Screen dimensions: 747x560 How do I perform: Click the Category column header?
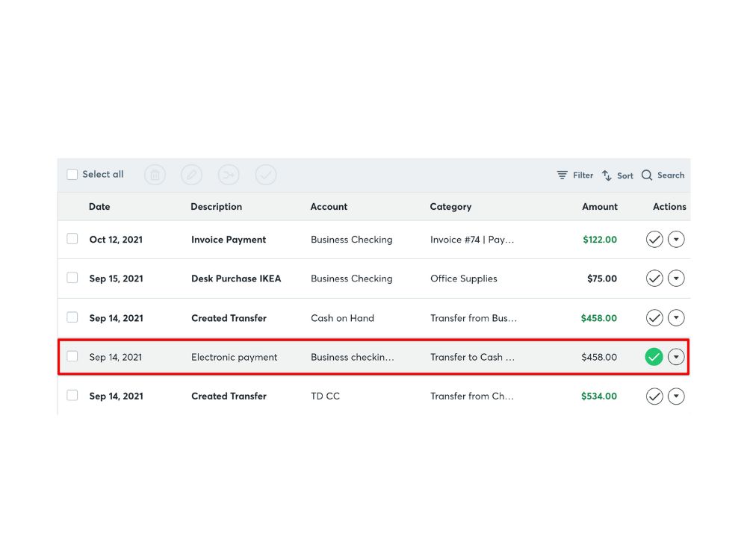(x=450, y=207)
